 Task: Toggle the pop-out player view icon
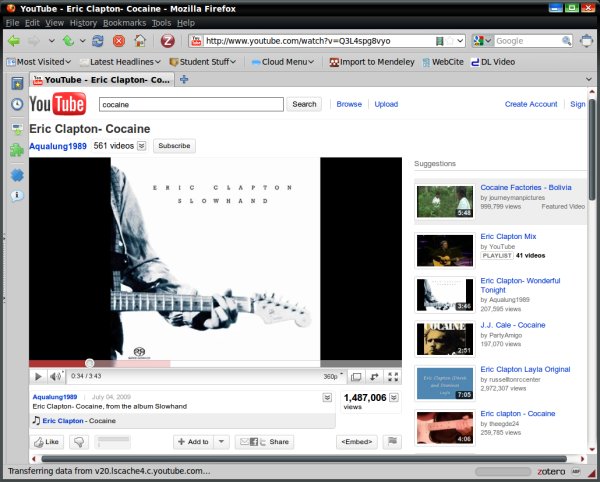coord(356,377)
